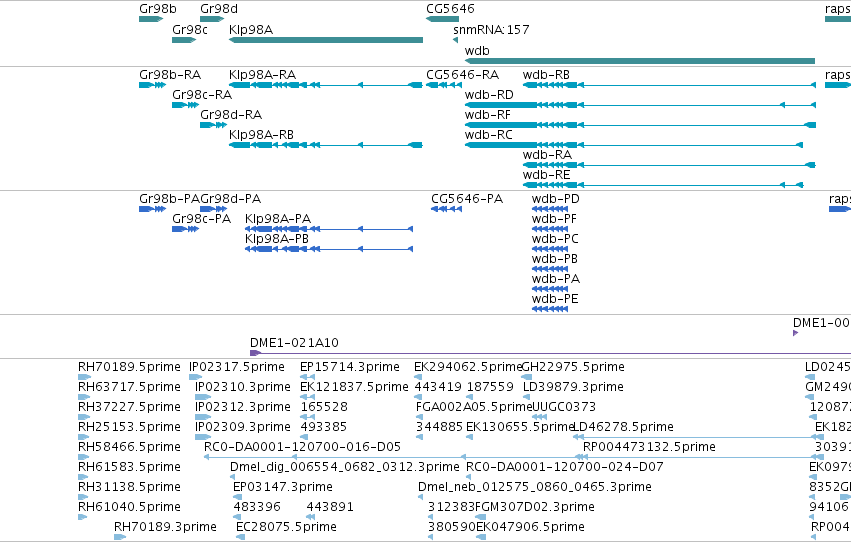Select the wdb-RB transcript label

(x=546, y=74)
